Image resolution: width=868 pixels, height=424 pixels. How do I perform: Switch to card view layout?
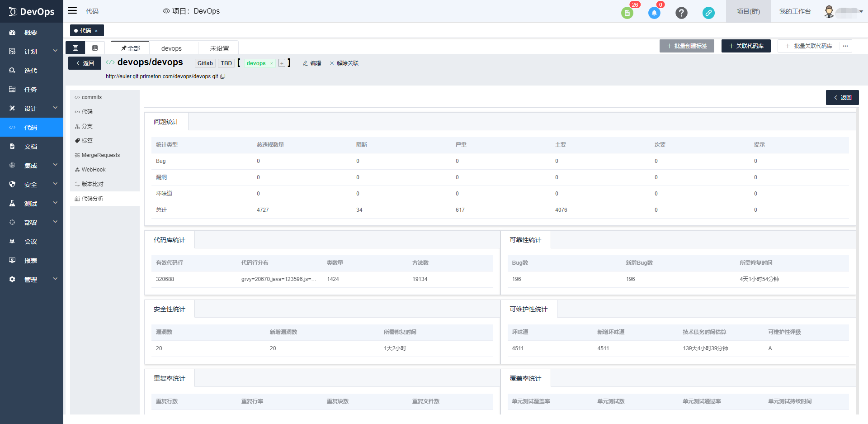[x=95, y=48]
